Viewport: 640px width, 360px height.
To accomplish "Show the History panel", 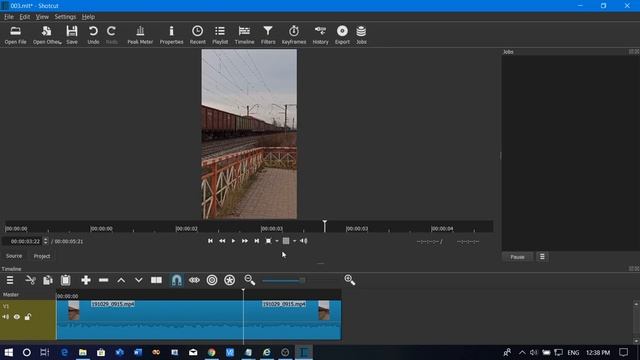I will (320, 35).
